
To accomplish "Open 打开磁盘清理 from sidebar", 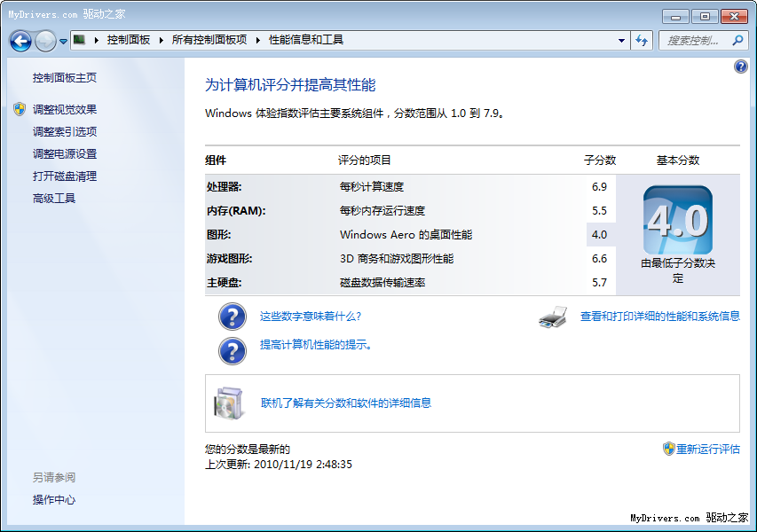I will coord(65,176).
